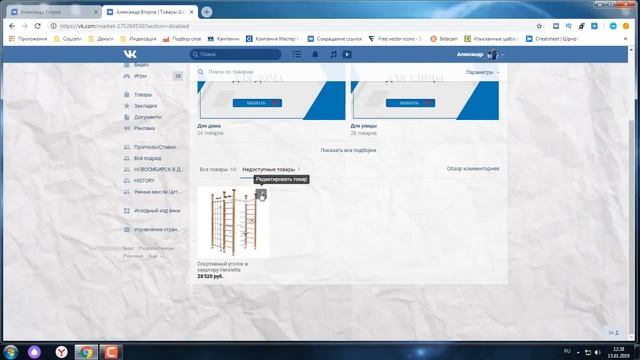Click the VK logo in the header

[130, 54]
